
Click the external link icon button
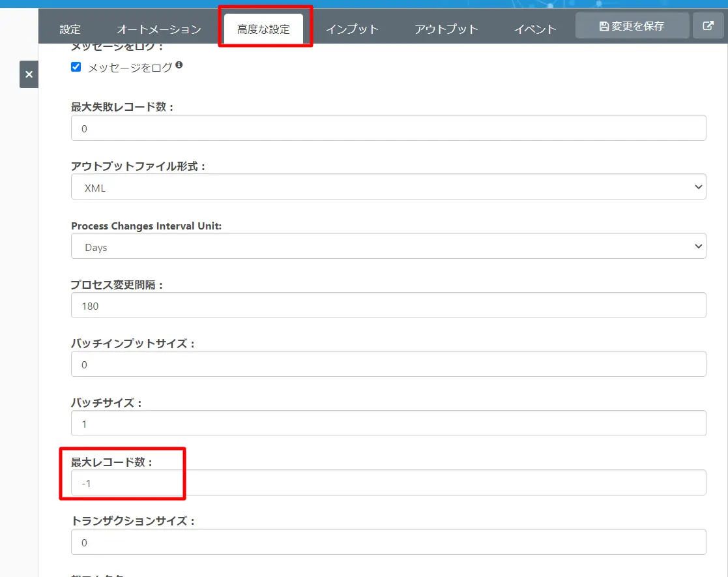pos(708,26)
